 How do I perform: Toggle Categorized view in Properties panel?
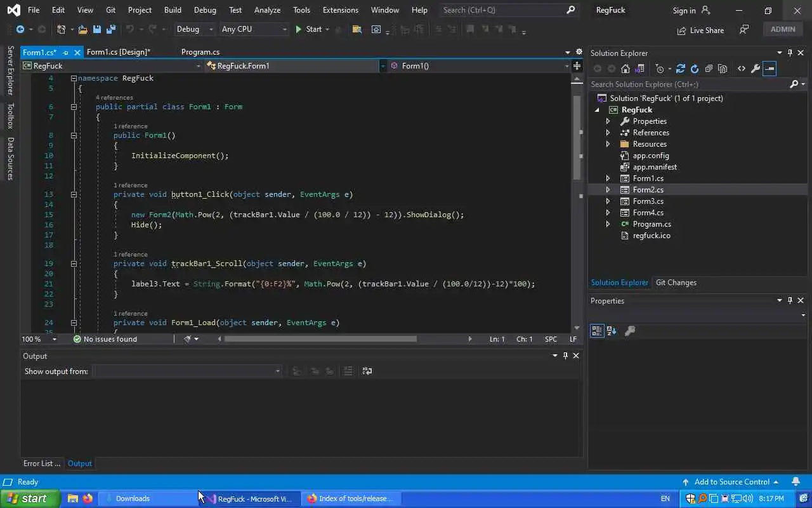point(597,331)
